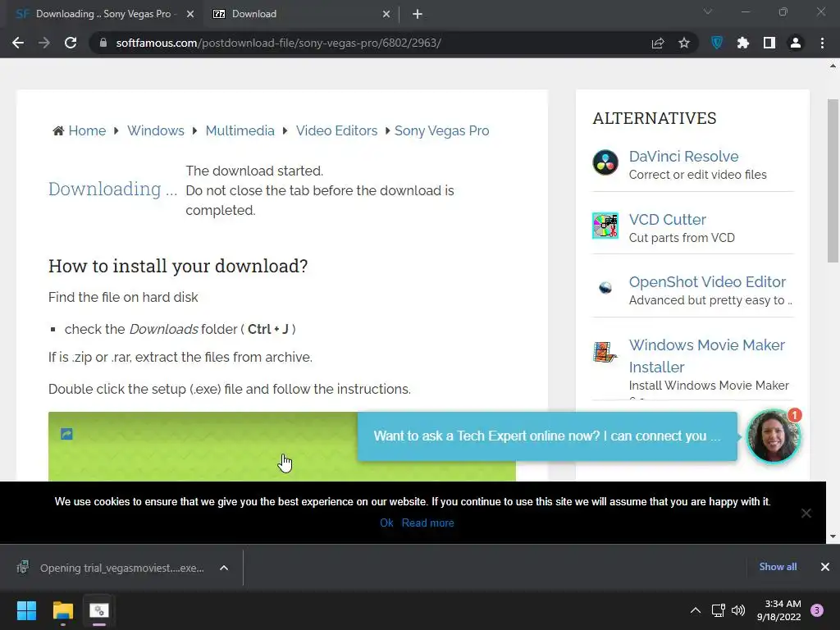Click the browser forward arrow

click(x=44, y=43)
